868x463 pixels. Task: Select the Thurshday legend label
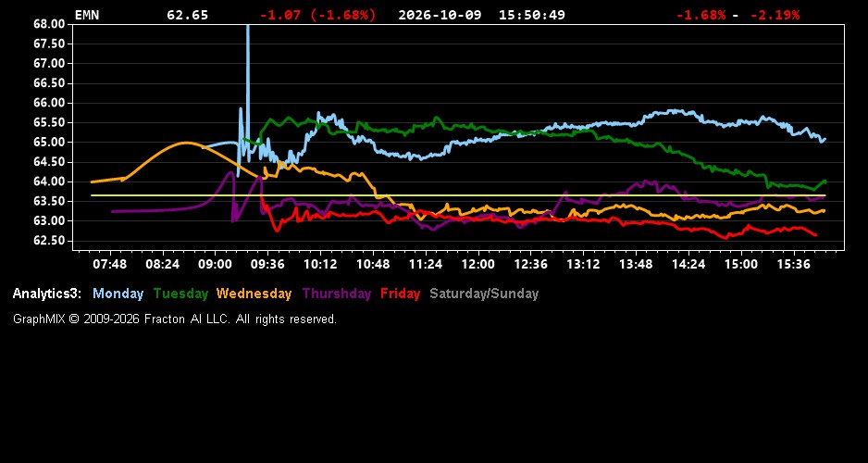pyautogui.click(x=337, y=294)
